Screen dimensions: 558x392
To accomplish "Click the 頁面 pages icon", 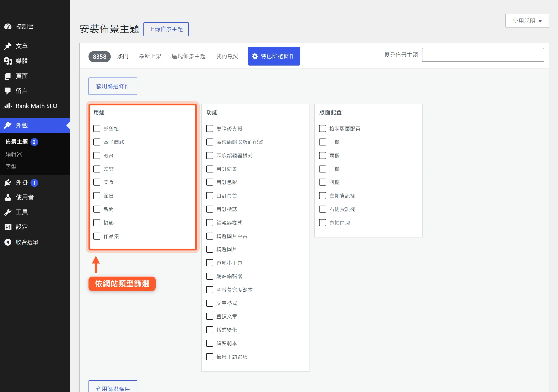I will pos(8,76).
